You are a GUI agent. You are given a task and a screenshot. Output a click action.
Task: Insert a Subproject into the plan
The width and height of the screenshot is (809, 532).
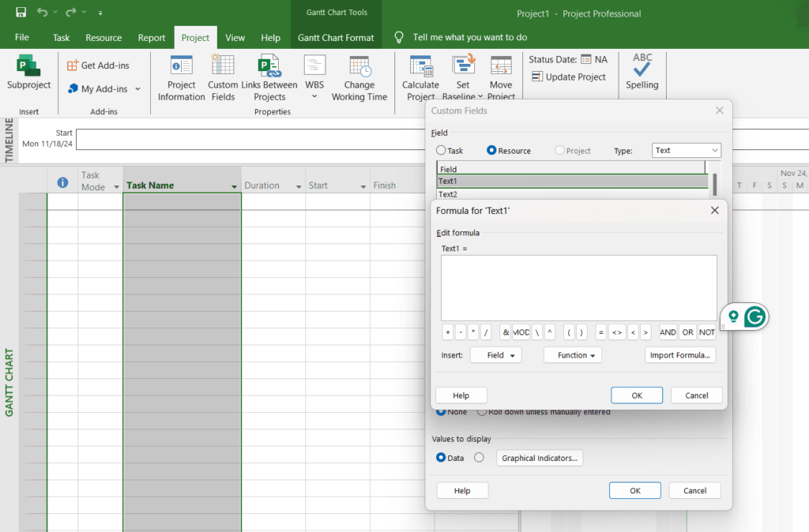tap(27, 75)
